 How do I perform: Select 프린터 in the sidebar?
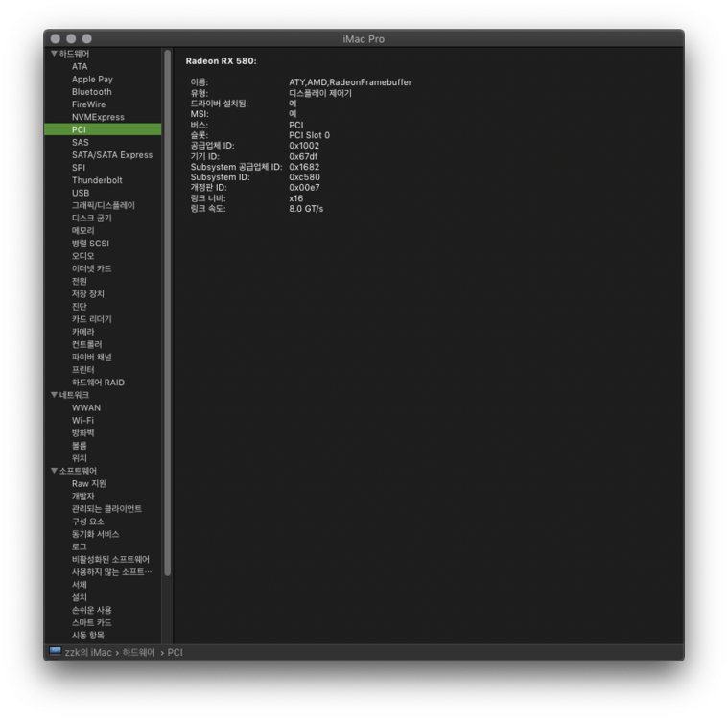pyautogui.click(x=82, y=369)
